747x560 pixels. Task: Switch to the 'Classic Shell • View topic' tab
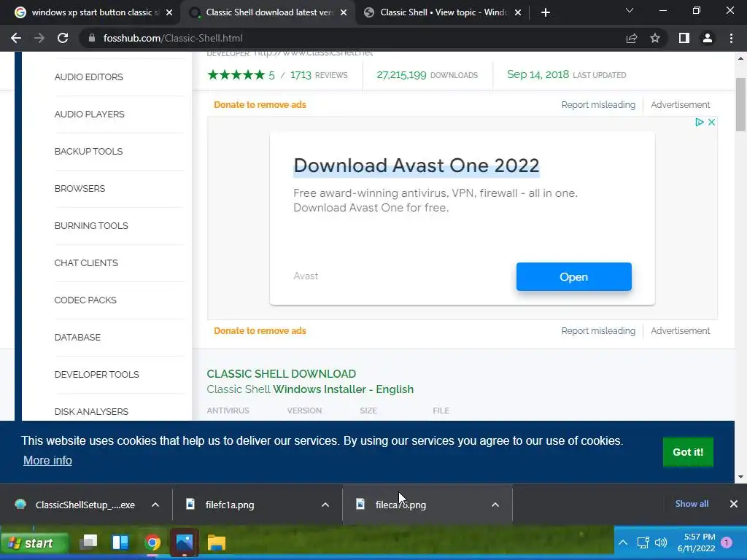pyautogui.click(x=442, y=12)
